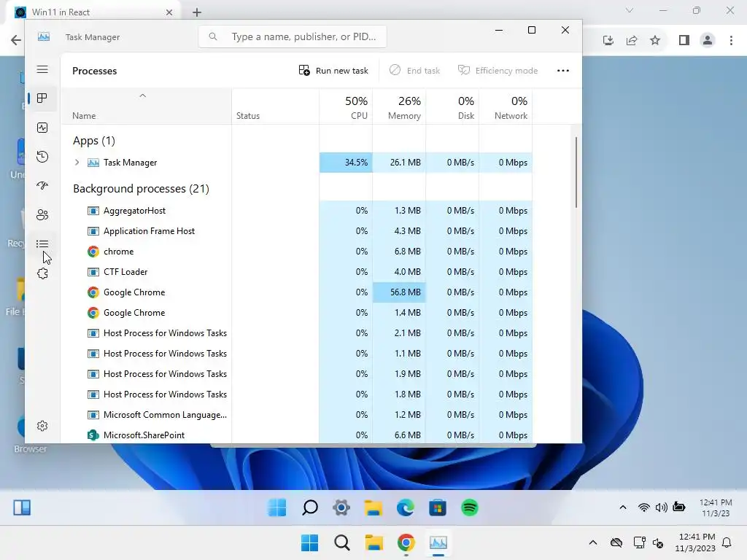747x560 pixels.
Task: Show hidden icons in inner system tray
Action: pyautogui.click(x=623, y=507)
